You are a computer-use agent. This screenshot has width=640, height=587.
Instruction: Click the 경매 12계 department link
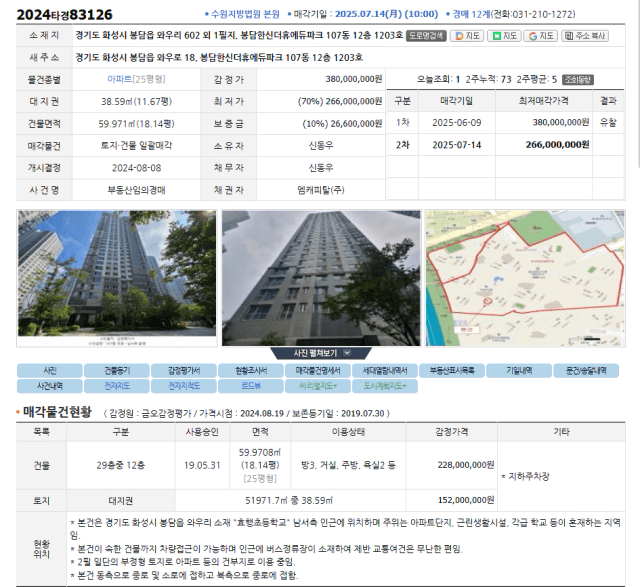[471, 14]
